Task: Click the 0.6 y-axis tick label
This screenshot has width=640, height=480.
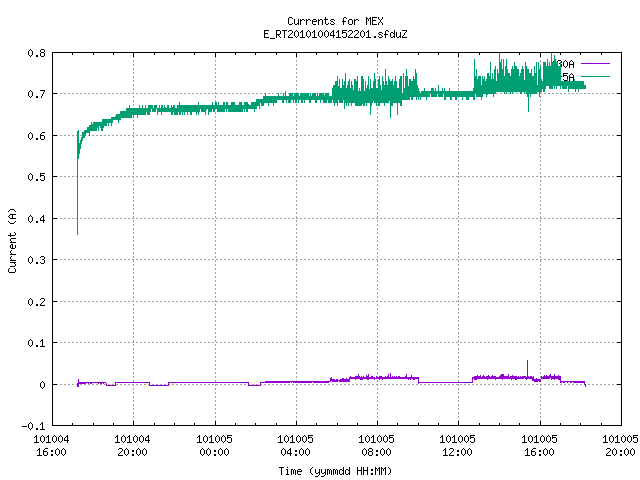Action: (36, 136)
